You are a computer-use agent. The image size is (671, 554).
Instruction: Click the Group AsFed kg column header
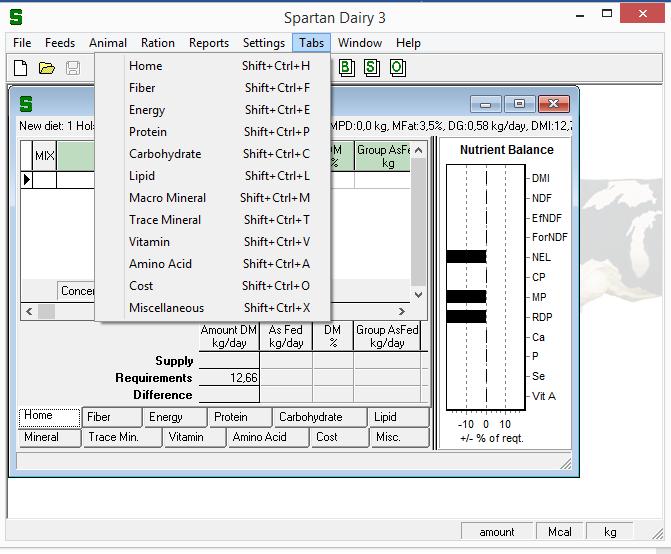click(x=383, y=156)
